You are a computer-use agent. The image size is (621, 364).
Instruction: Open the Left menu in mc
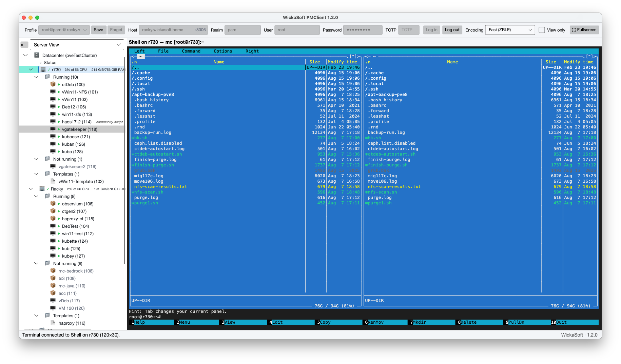tap(139, 51)
